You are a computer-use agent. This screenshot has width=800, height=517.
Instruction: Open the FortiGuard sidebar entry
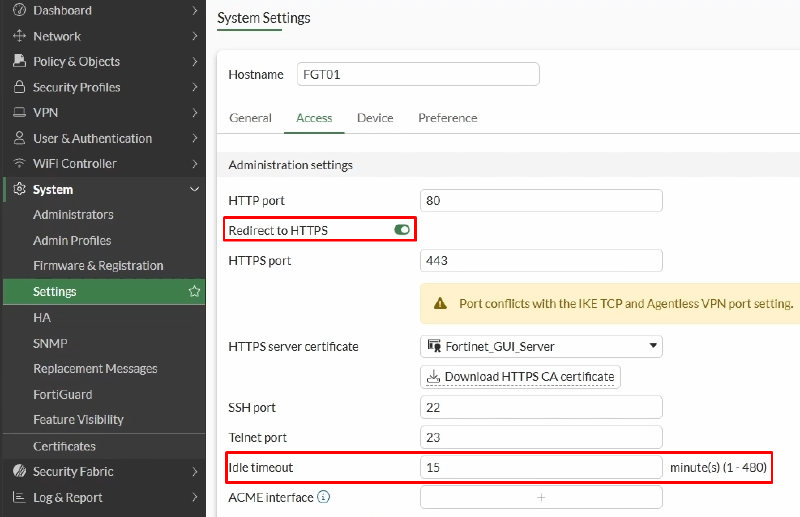(63, 395)
